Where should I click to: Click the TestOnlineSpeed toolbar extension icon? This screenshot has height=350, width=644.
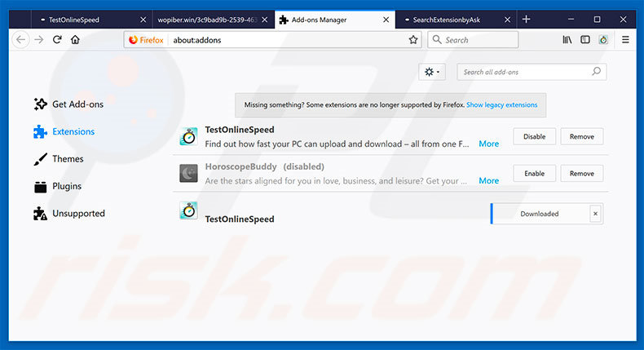603,40
